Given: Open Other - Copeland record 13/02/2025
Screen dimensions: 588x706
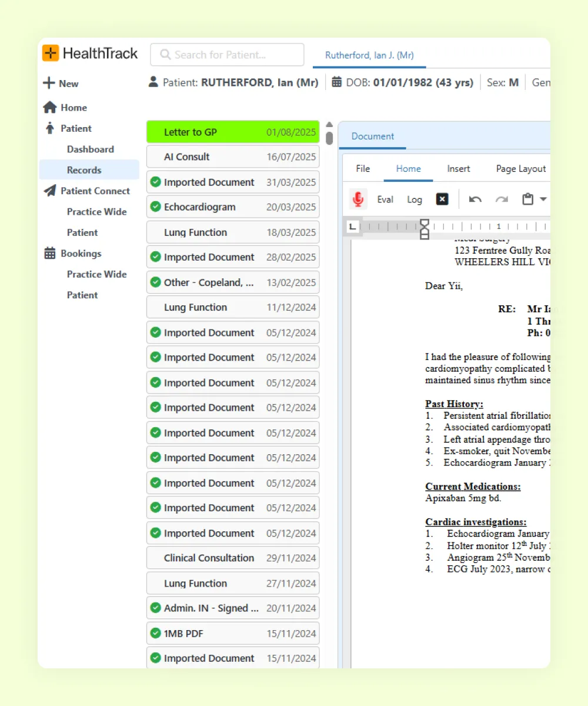Looking at the screenshot, I should (233, 282).
